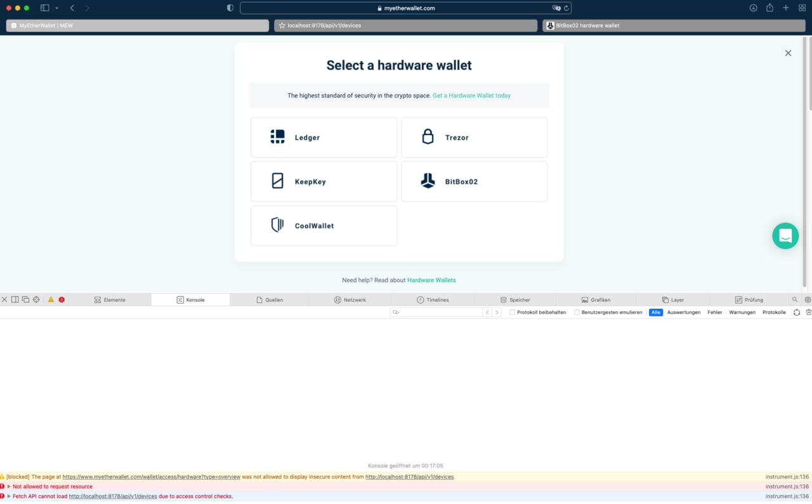Choose the KeepKey wallet icon
Image resolution: width=812 pixels, height=504 pixels.
[x=277, y=180]
